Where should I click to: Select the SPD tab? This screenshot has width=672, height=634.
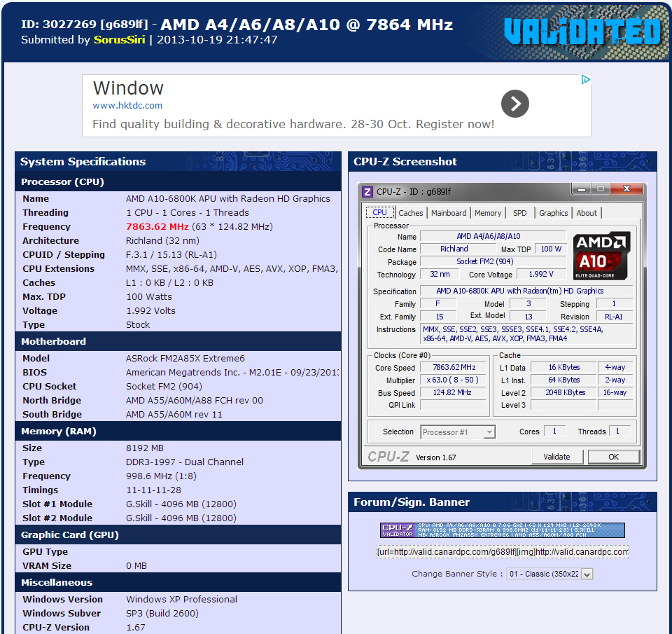[520, 213]
